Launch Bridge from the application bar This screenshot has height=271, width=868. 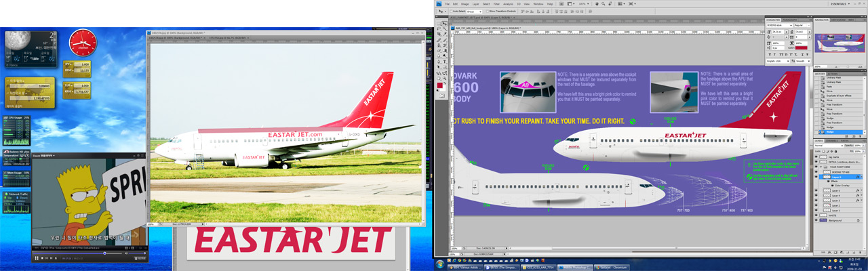click(x=560, y=3)
